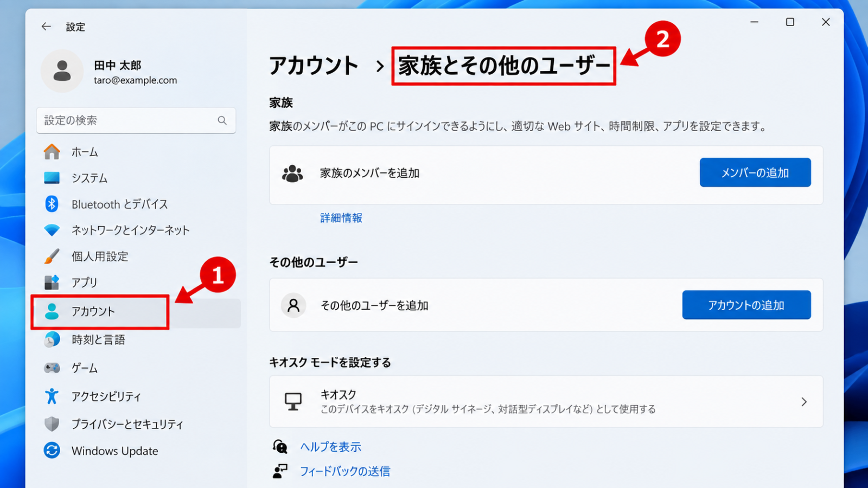Viewport: 868px width, 488px height.
Task: Click the 田中 太郎 account name
Action: [118, 65]
